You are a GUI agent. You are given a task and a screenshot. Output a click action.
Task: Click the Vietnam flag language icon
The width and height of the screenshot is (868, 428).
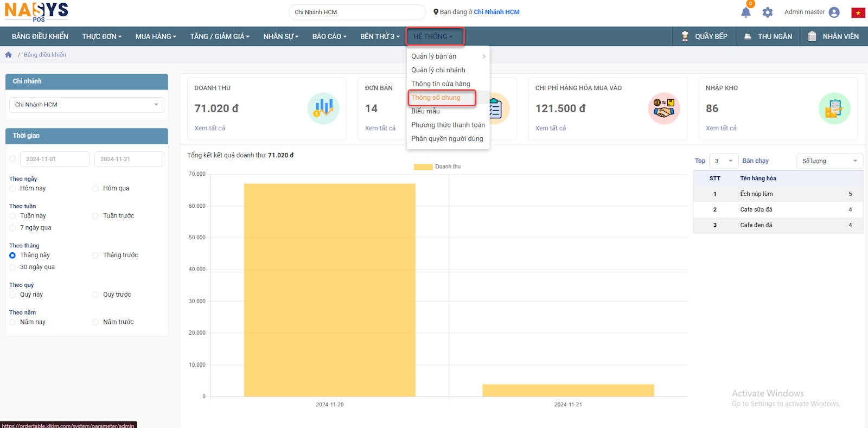(858, 12)
